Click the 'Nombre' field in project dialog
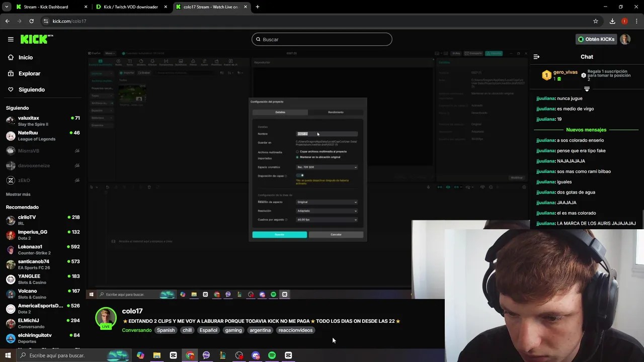The width and height of the screenshot is (644, 362). coord(327,134)
